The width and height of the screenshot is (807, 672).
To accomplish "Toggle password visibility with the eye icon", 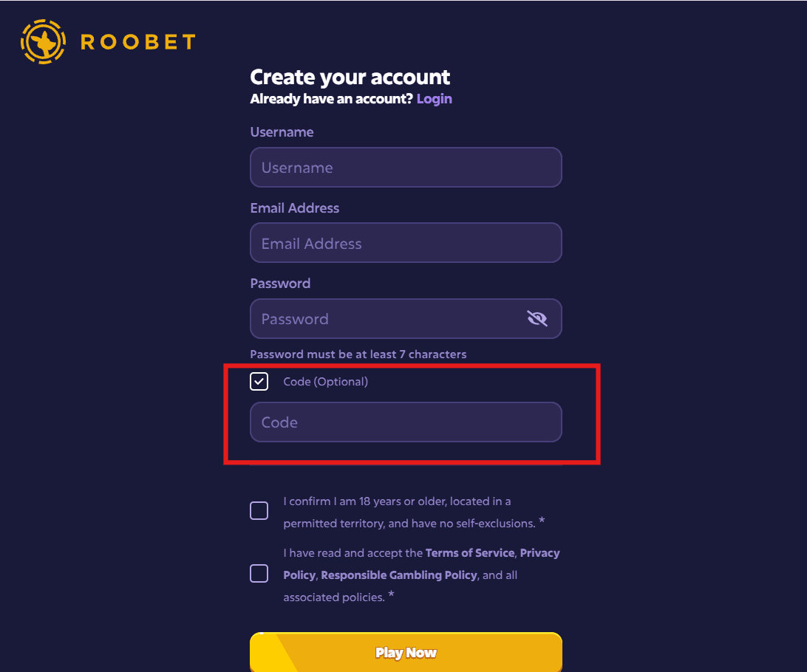I will pyautogui.click(x=537, y=318).
